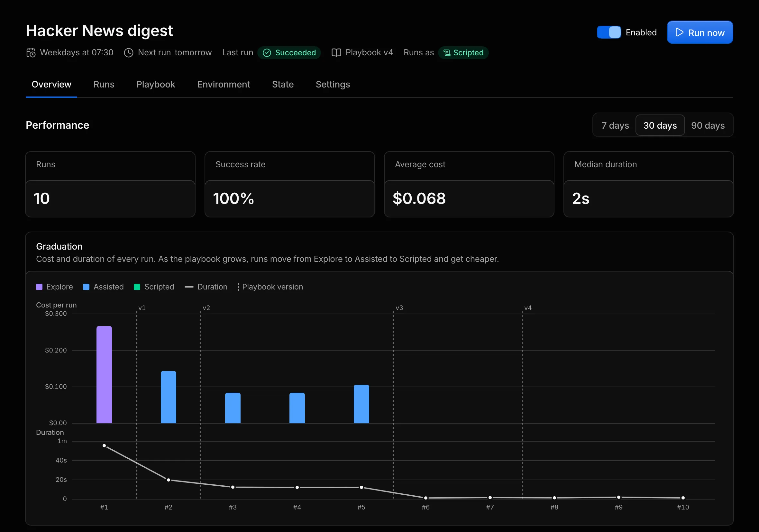Click the Duration legend line marker

(189, 287)
